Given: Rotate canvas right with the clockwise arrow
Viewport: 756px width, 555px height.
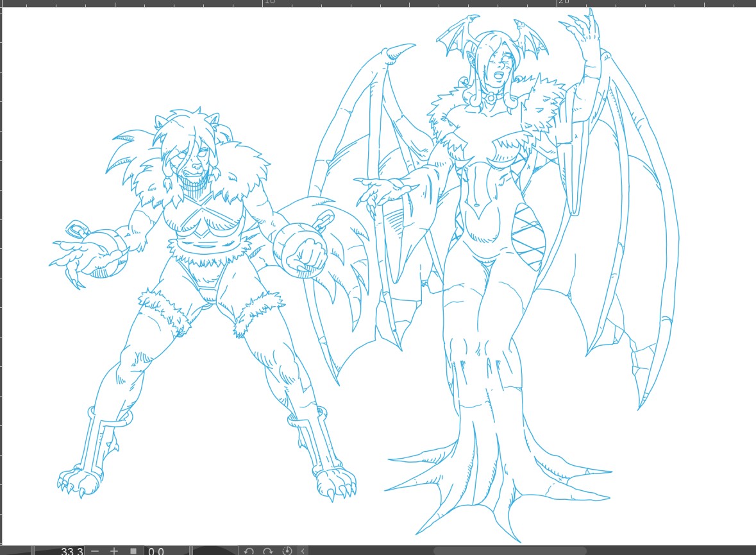Looking at the screenshot, I should 267,551.
